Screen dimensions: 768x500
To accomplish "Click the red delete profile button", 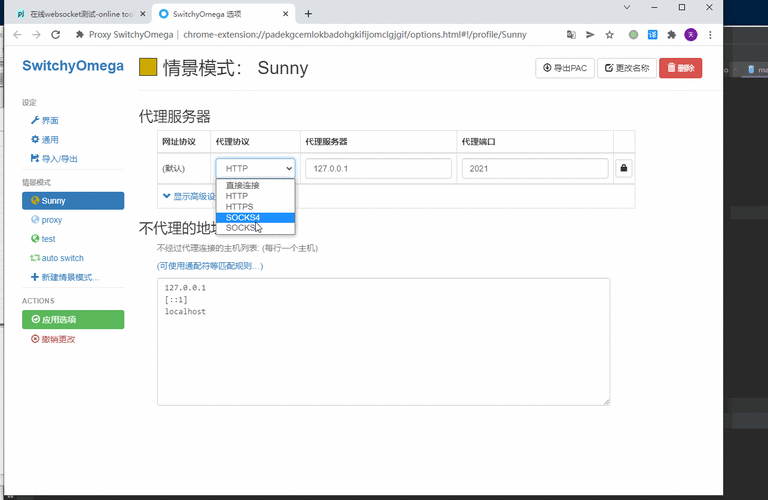I will coord(680,68).
